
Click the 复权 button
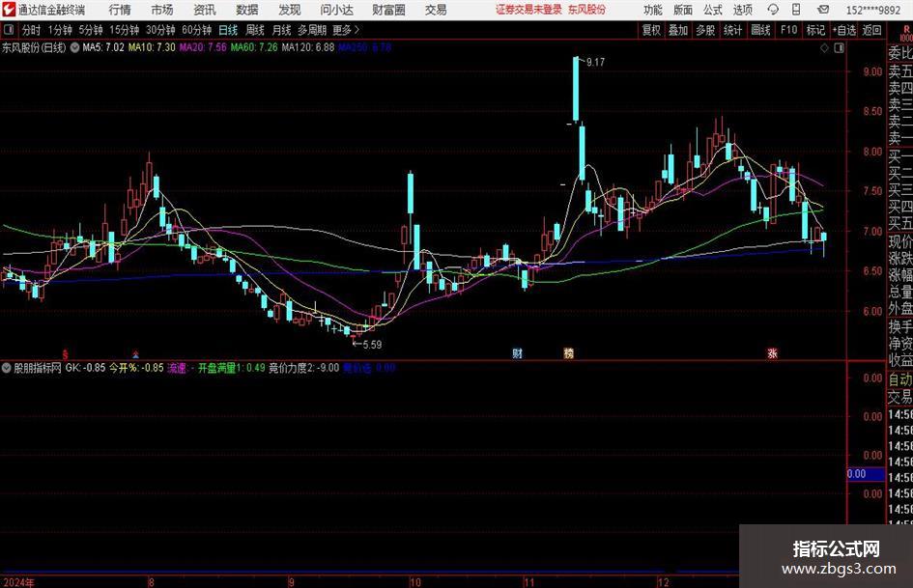point(651,30)
